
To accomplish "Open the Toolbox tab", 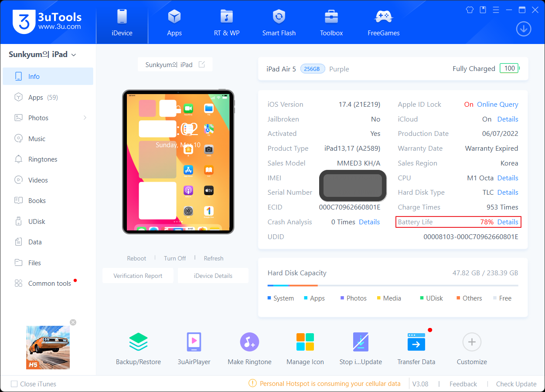I will (331, 22).
